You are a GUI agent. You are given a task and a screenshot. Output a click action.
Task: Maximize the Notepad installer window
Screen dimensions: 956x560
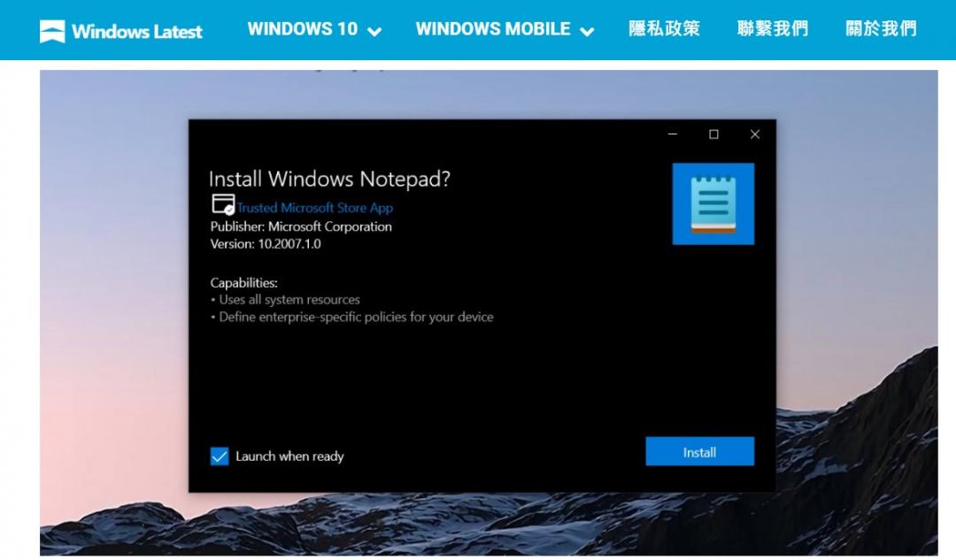(x=713, y=134)
